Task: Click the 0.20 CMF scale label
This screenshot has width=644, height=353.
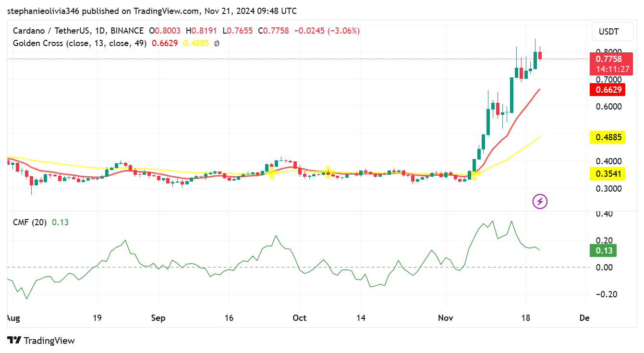Action: pyautogui.click(x=604, y=241)
